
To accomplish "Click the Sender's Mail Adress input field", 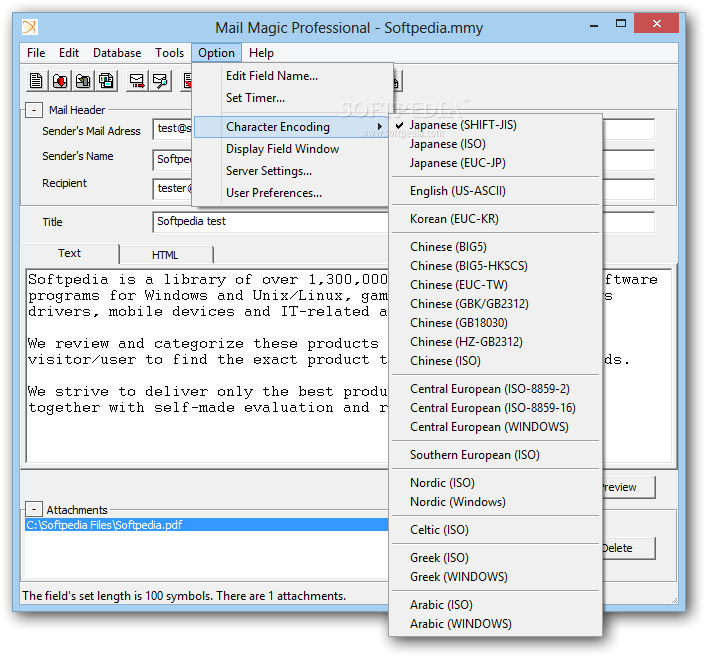I will pyautogui.click(x=173, y=129).
